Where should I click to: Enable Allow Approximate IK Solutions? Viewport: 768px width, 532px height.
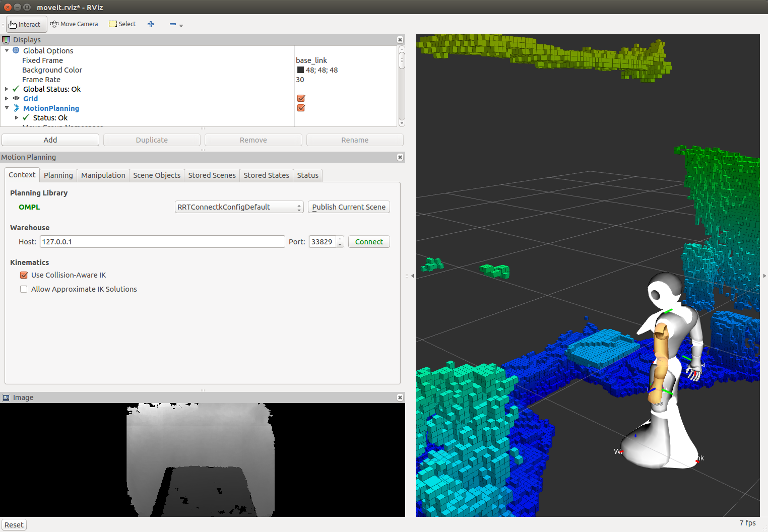pyautogui.click(x=24, y=289)
